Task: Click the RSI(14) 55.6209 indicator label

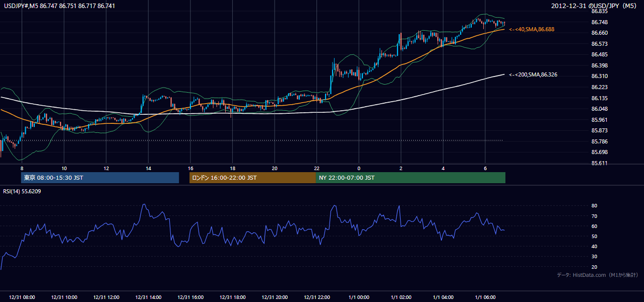Action: click(22, 191)
